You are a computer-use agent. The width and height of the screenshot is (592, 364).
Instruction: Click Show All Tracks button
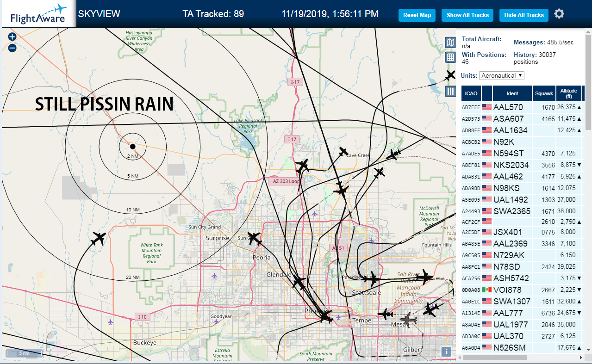(x=467, y=15)
